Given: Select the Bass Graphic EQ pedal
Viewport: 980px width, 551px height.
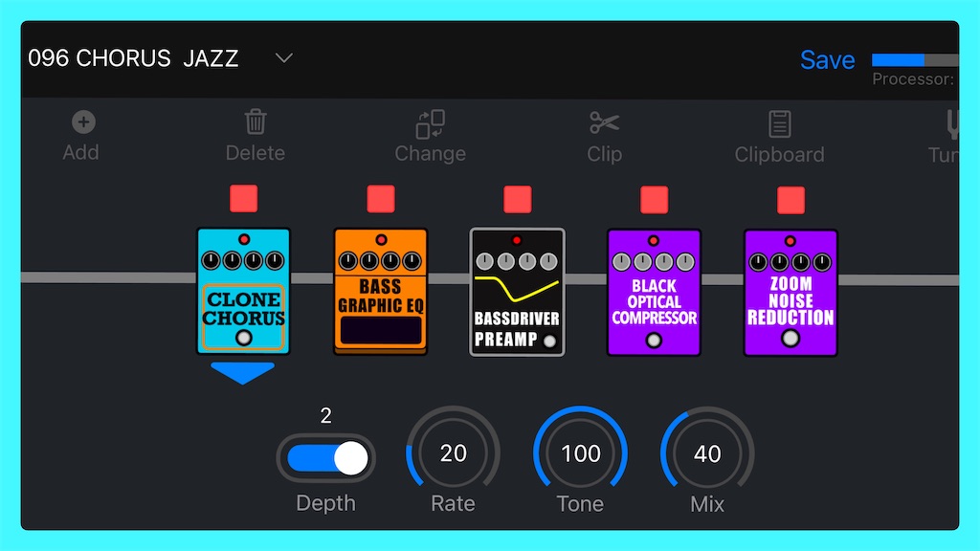Looking at the screenshot, I should tap(380, 291).
